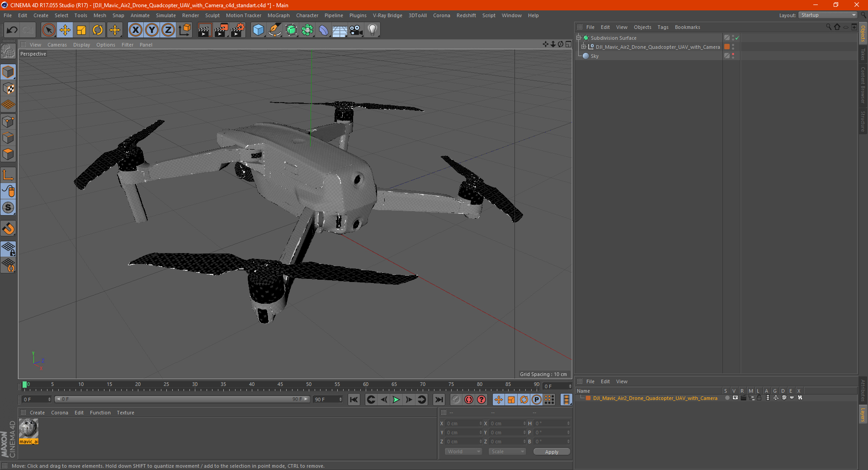Screen dimensions: 868x470
Task: Activate the Scale tool icon
Action: tap(81, 30)
